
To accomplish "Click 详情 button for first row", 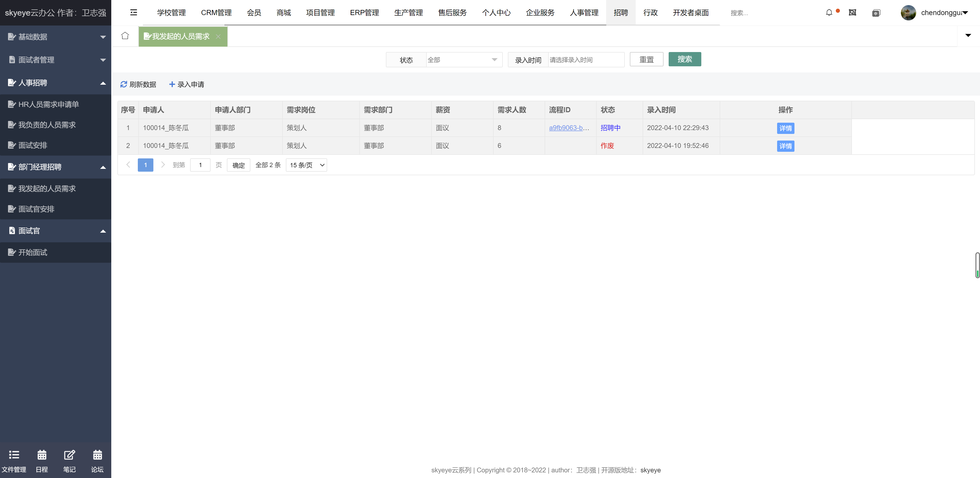I will pos(785,128).
